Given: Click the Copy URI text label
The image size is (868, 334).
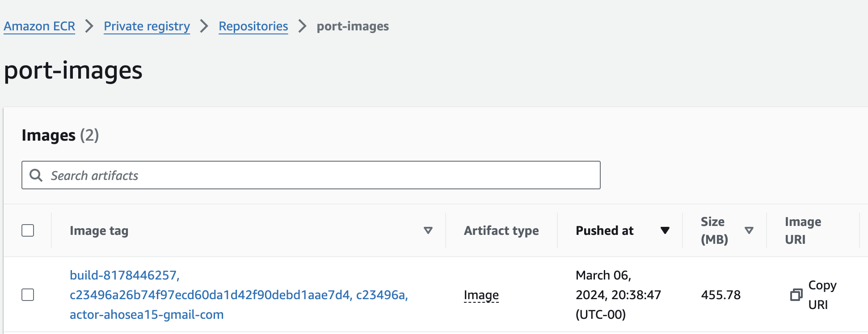Looking at the screenshot, I should (822, 295).
